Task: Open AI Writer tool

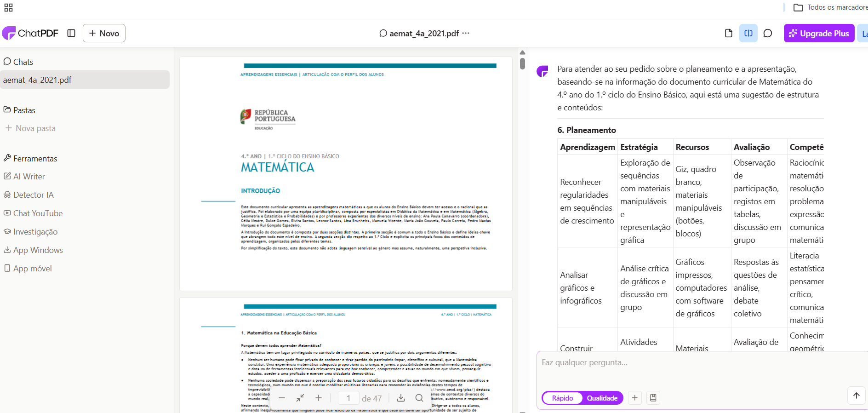Action: (24, 177)
